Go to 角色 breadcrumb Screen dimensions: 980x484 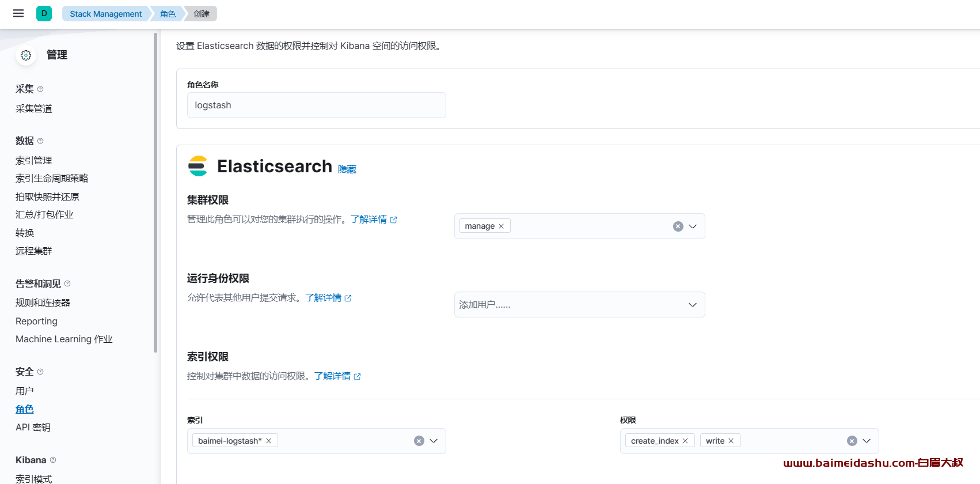pyautogui.click(x=168, y=14)
